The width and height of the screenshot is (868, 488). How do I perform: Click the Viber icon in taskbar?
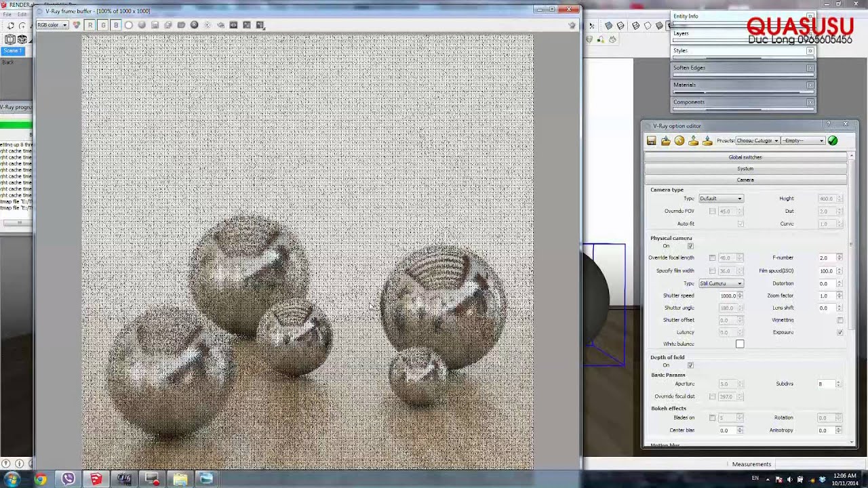[68, 479]
